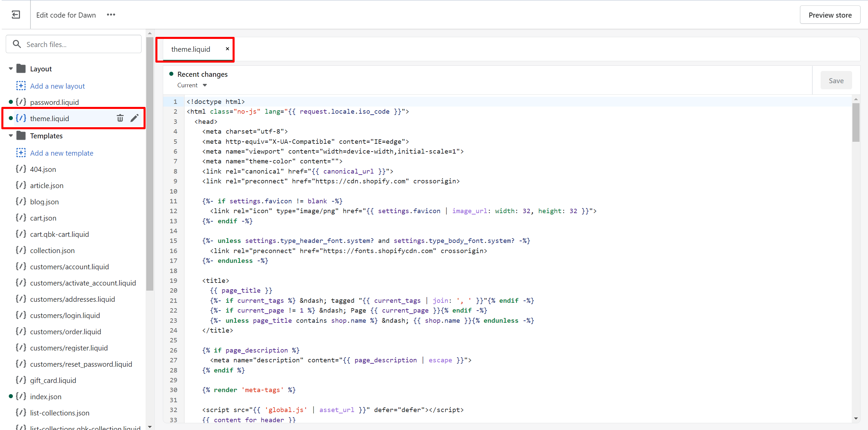Open customers/addresses.liquid file
This screenshot has width=868, height=430.
point(72,299)
